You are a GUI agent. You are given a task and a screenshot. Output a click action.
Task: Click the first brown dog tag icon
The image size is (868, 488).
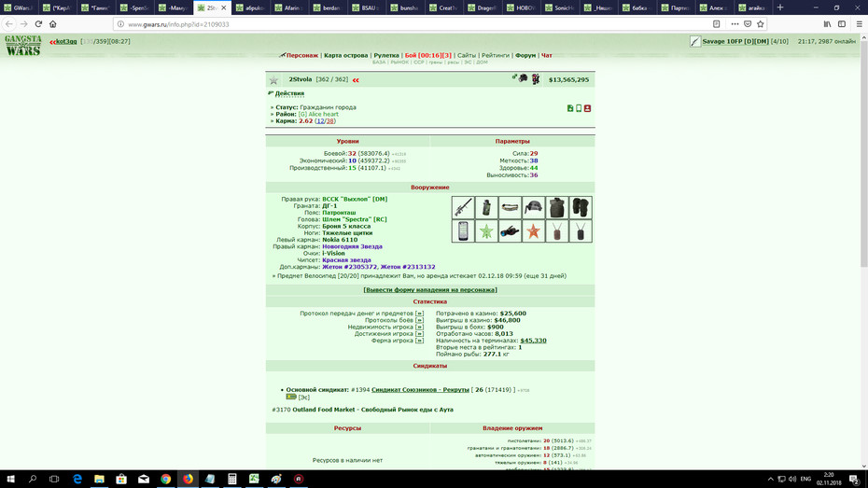(x=556, y=231)
